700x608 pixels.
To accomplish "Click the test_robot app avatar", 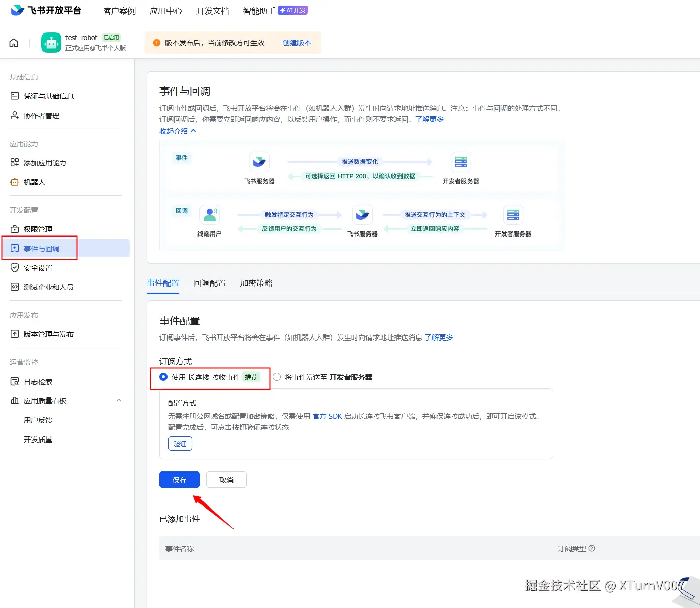I will click(x=51, y=42).
